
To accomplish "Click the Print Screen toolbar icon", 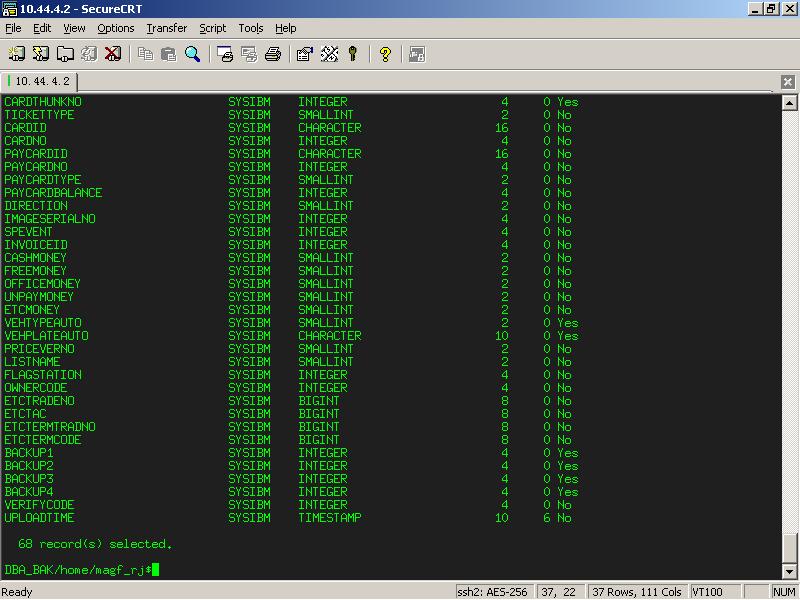I will click(x=225, y=54).
